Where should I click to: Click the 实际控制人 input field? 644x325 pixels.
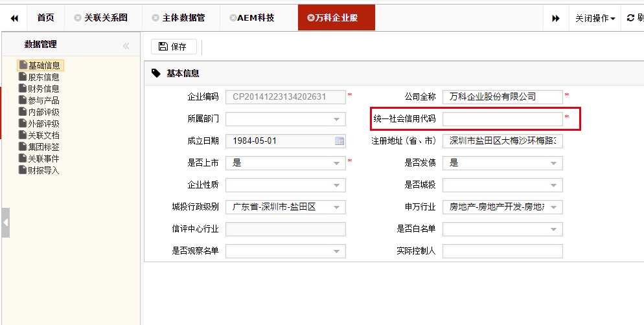click(503, 251)
